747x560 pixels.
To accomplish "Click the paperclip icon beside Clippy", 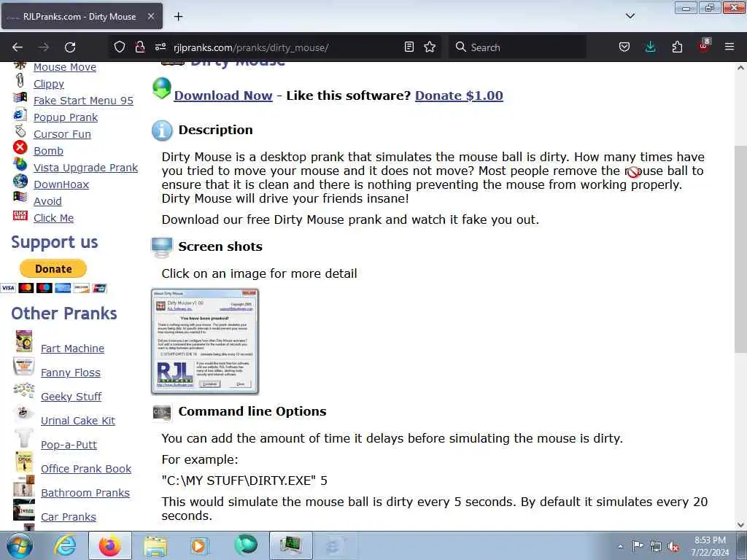I will point(20,80).
